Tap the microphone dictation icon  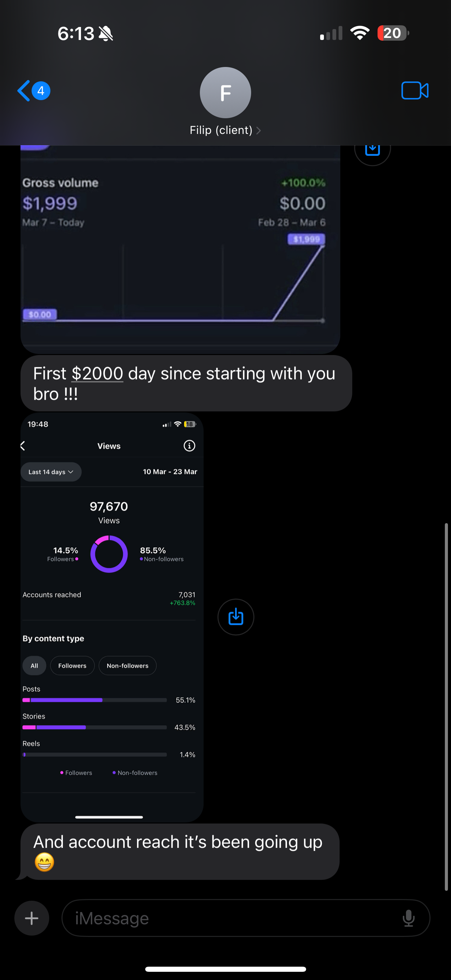[x=408, y=918]
